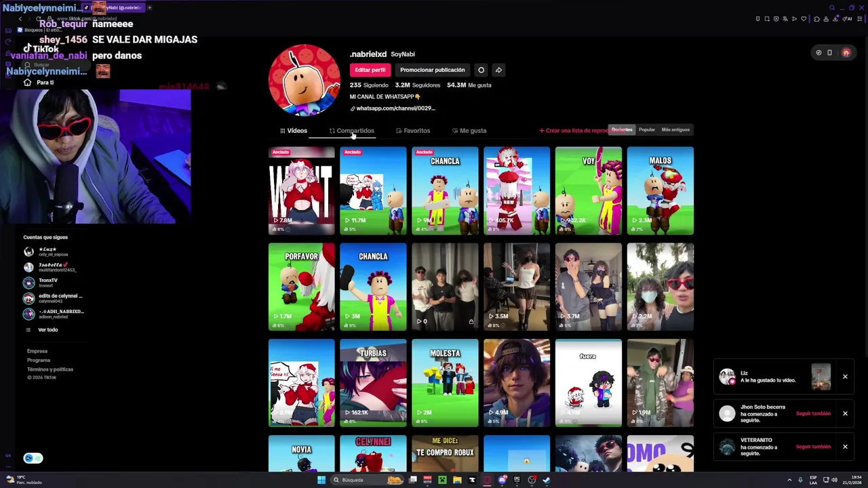
Task: Open Minecraft icon in the taskbar
Action: point(442,480)
